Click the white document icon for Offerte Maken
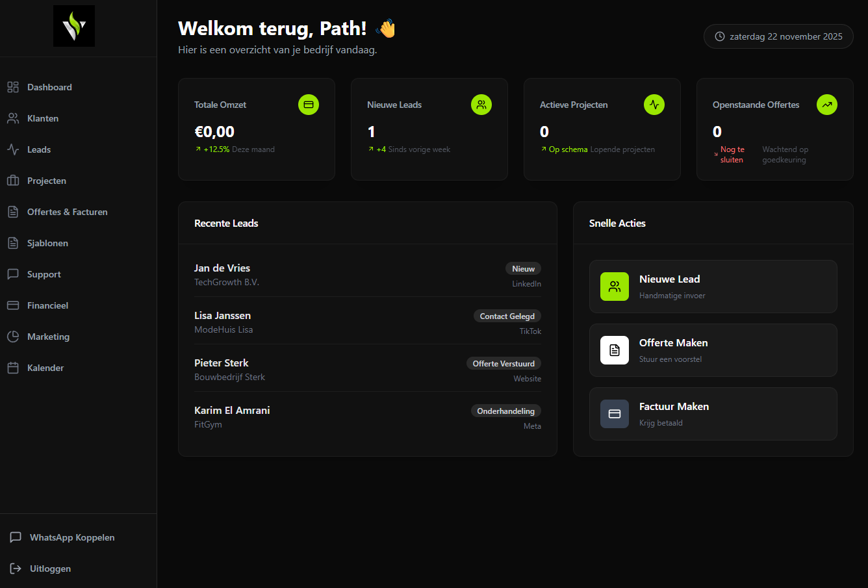This screenshot has height=588, width=868. pos(615,350)
